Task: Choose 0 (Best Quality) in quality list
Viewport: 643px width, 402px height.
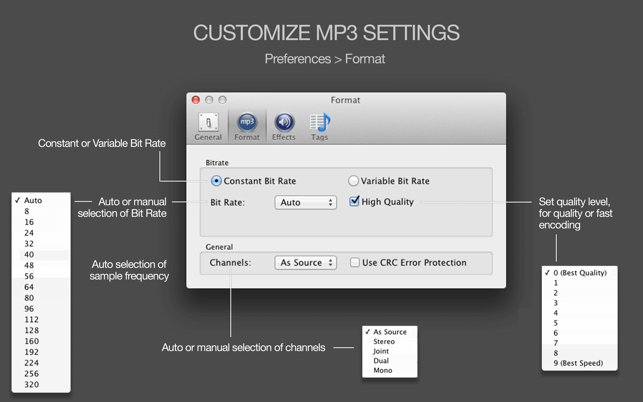Action: click(x=579, y=273)
